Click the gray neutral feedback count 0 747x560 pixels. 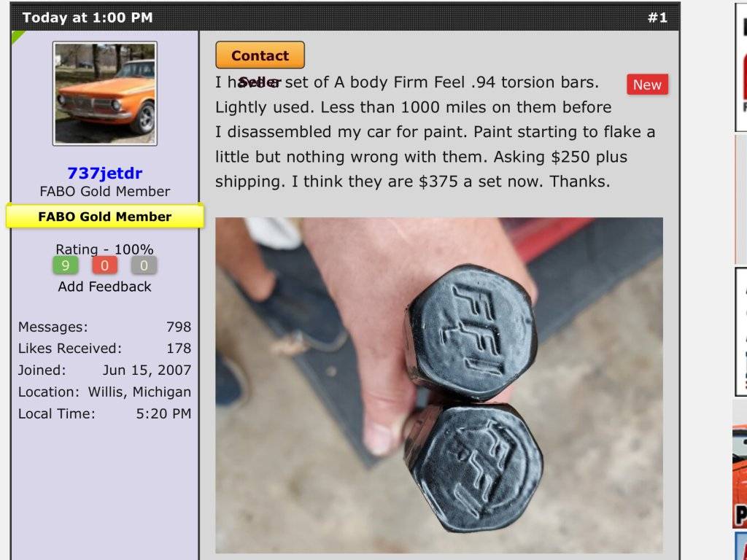click(144, 265)
